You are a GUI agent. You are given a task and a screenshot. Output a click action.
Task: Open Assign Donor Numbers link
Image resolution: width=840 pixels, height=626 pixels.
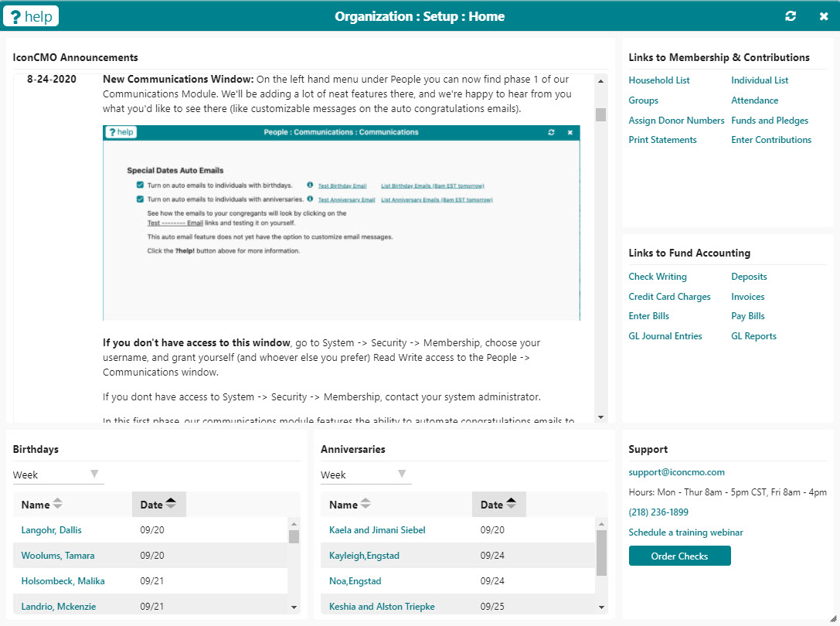pos(676,121)
